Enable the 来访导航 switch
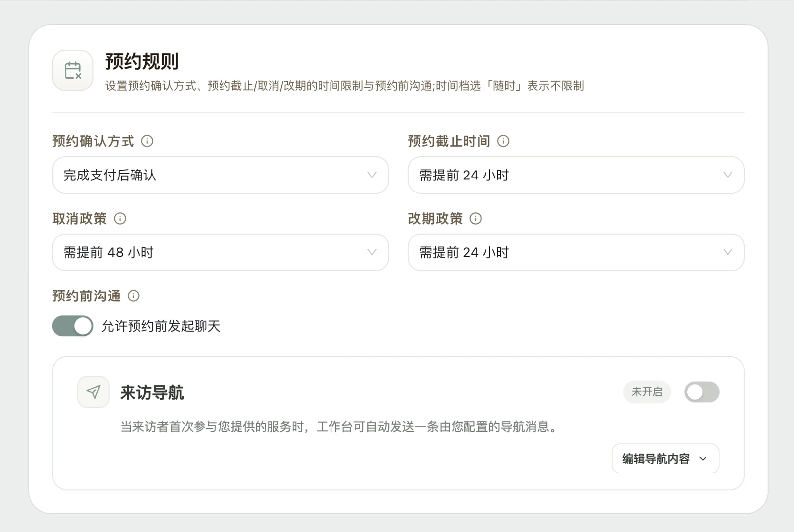794x532 pixels. tap(702, 392)
